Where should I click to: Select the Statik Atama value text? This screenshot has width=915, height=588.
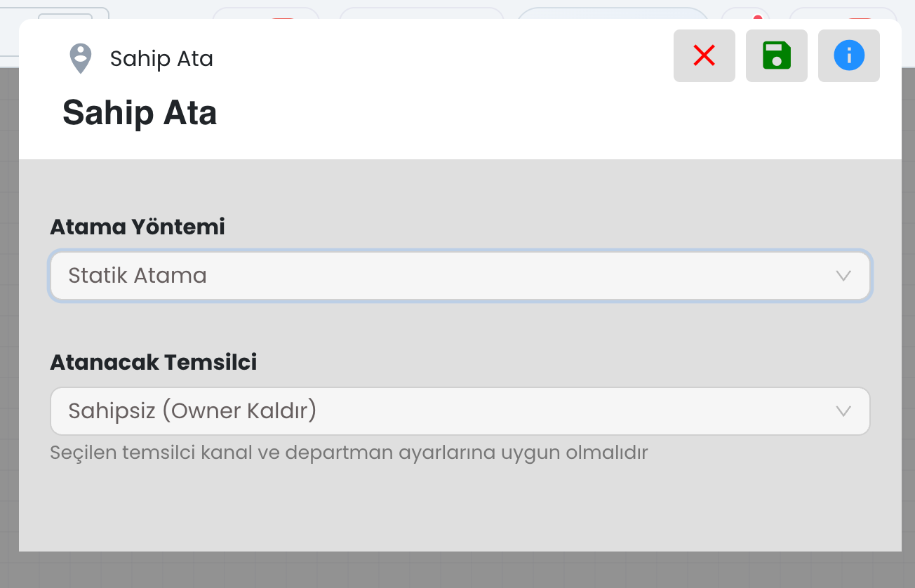coord(138,276)
